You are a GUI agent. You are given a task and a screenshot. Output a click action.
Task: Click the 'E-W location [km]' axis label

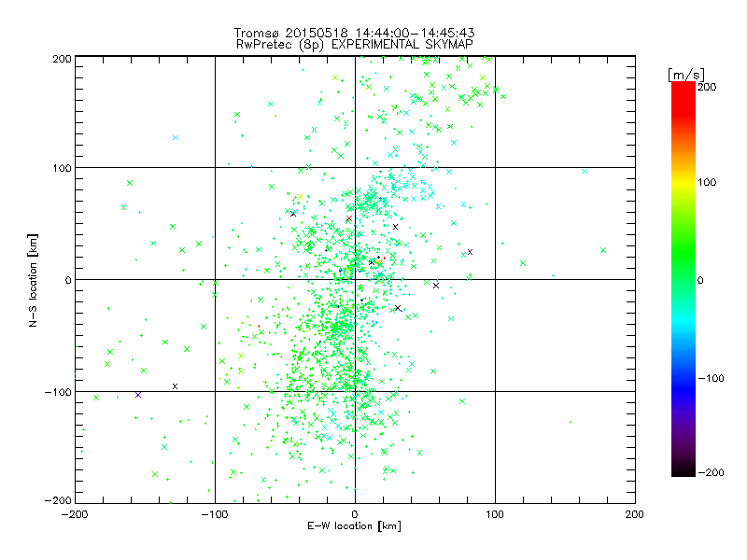[x=354, y=525]
